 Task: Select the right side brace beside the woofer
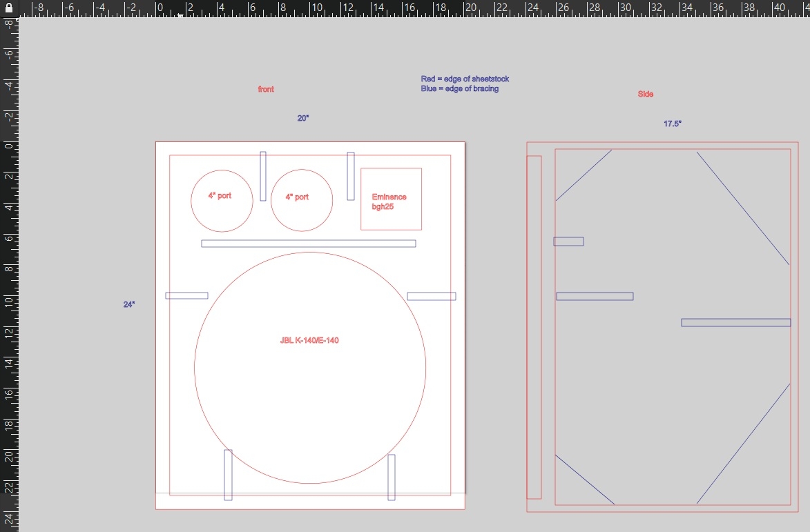[432, 296]
